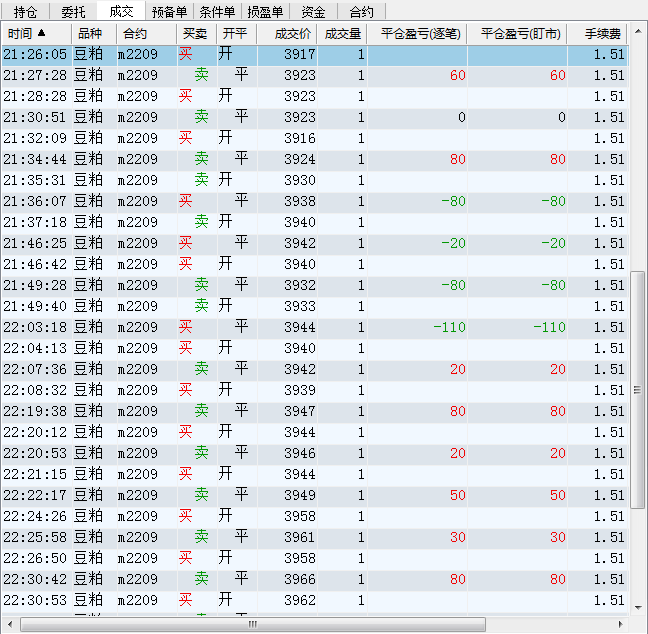Viewport: 648px width, 634px height.
Task: Click the vertical scrollbar up arrow
Action: coord(638,32)
